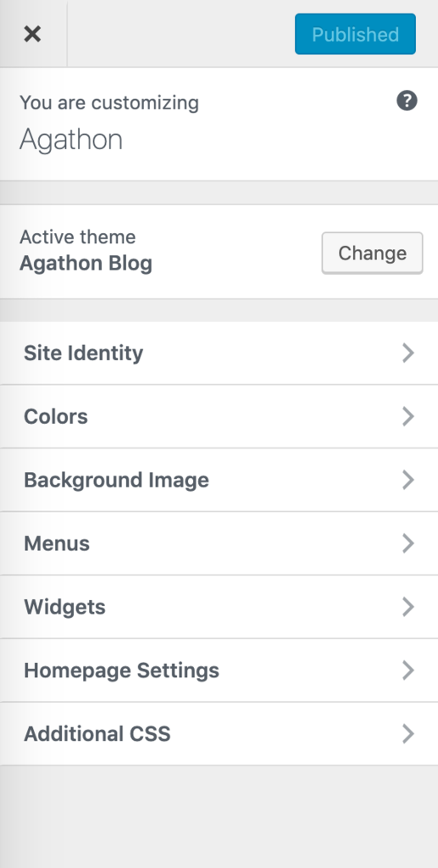Click the Agathon Blog theme name
Viewport: 438px width, 868px height.
coord(86,264)
